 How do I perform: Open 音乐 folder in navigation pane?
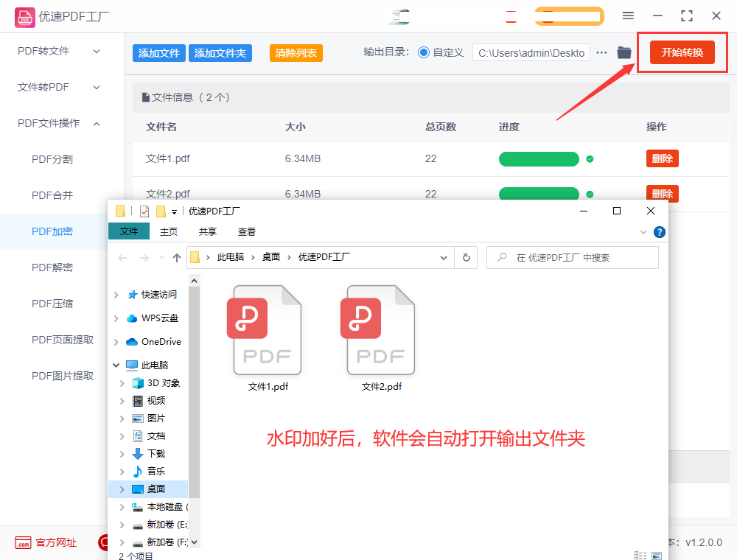click(156, 471)
